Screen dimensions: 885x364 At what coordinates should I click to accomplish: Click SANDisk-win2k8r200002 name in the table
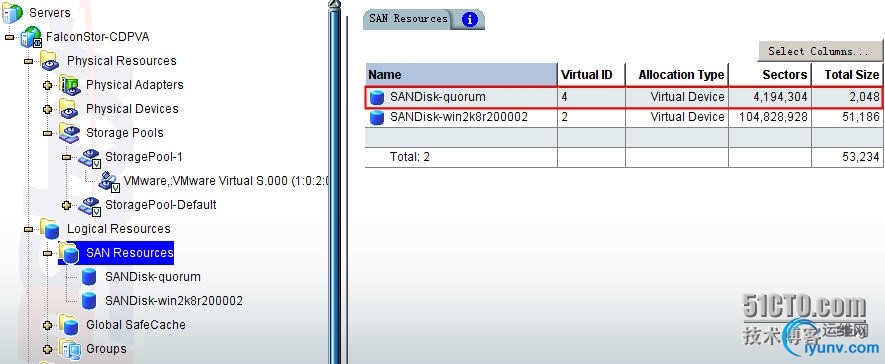coord(459,117)
